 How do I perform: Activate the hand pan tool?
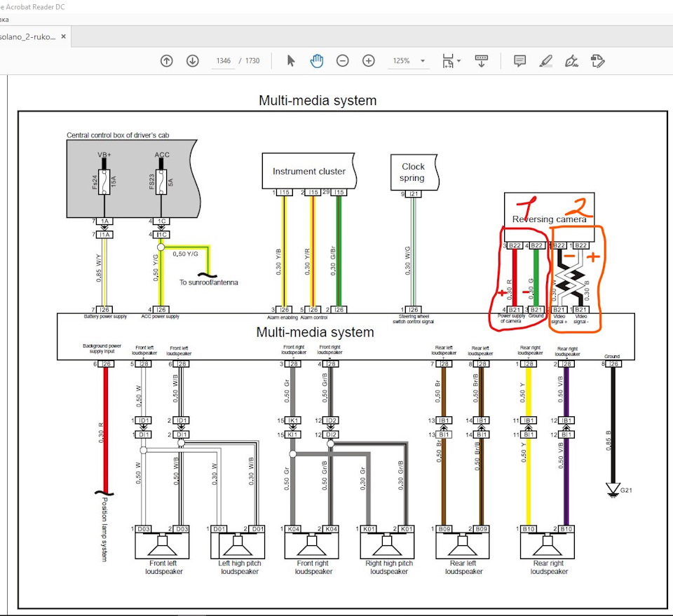(317, 61)
